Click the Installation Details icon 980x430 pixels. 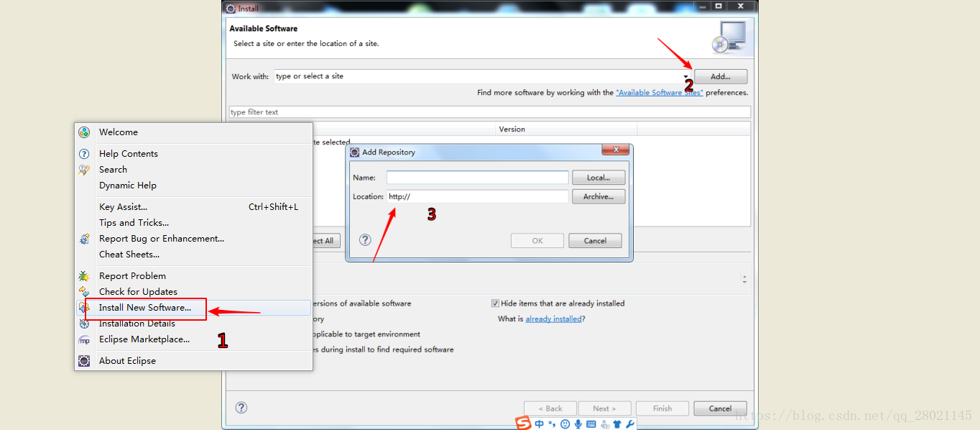(84, 324)
